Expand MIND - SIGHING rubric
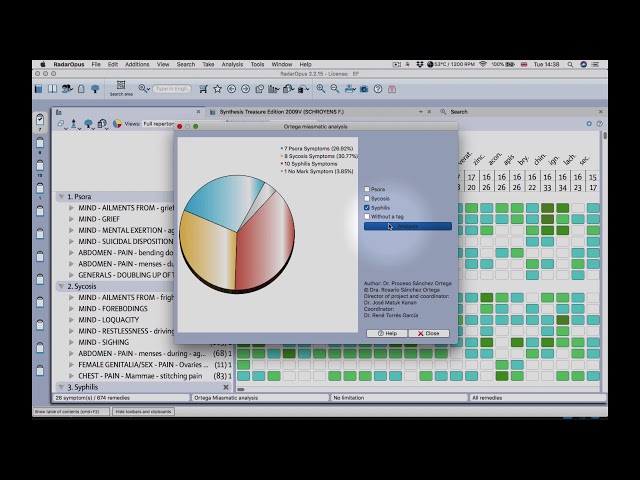This screenshot has width=640, height=480. pos(71,342)
